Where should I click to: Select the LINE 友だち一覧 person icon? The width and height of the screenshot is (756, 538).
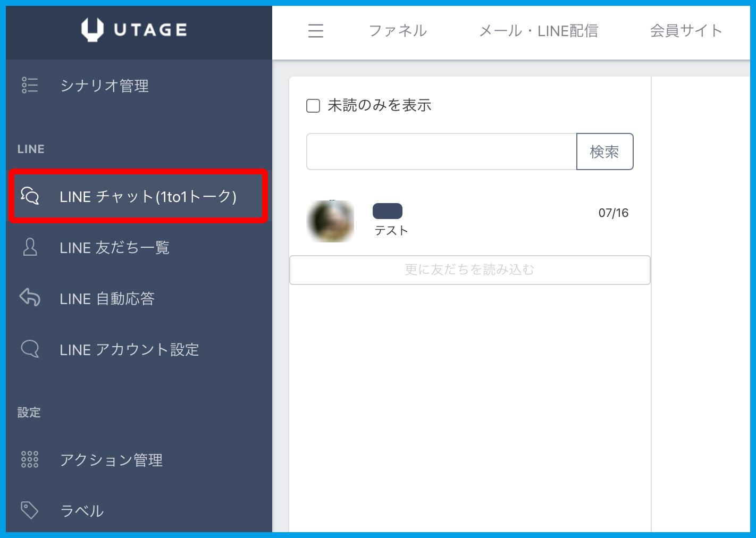30,247
